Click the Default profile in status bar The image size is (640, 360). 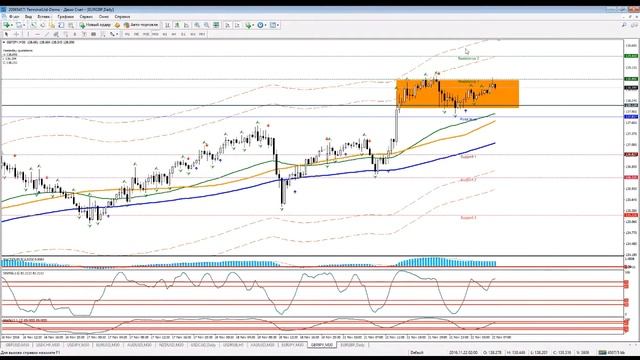(x=417, y=352)
